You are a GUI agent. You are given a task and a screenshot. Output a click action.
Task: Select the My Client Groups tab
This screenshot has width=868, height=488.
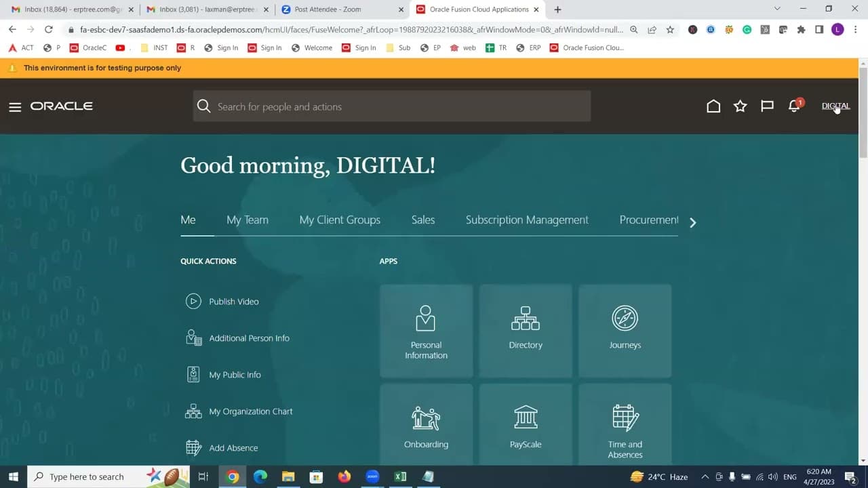(x=340, y=220)
